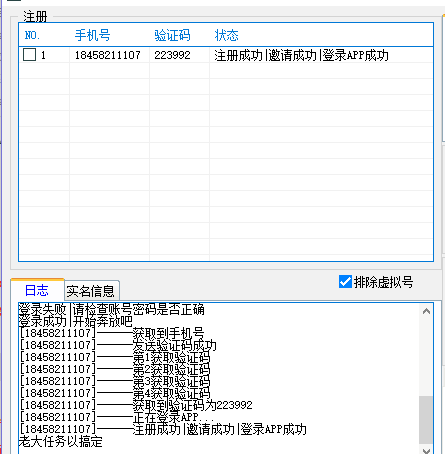Click log line 第4获取验证码
This screenshot has width=445, height=454.
[x=115, y=393]
